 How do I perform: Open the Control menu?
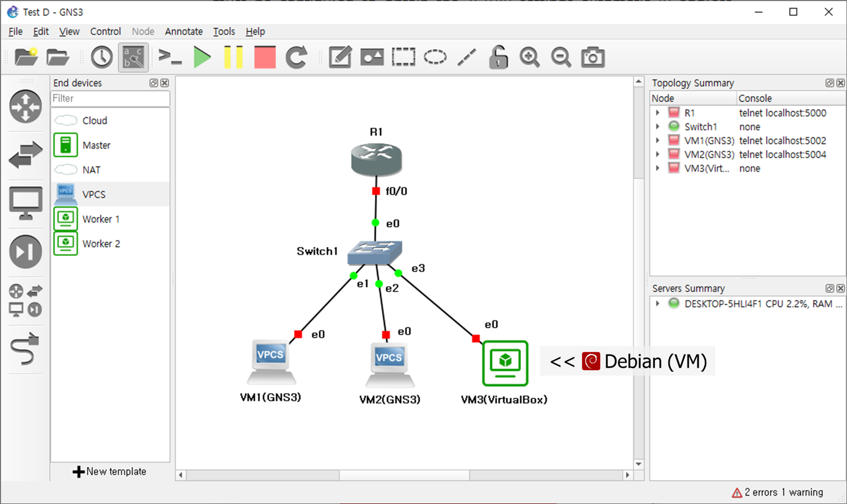(105, 31)
